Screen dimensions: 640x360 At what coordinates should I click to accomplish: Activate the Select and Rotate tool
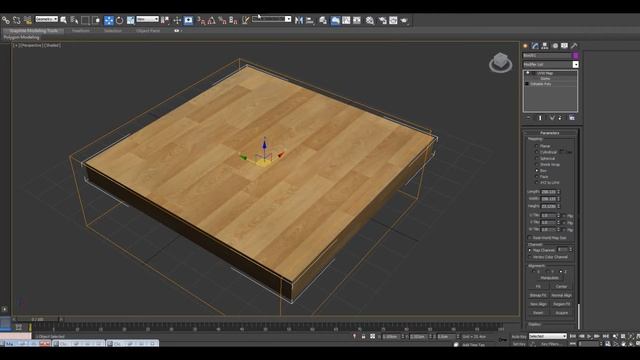pos(120,20)
